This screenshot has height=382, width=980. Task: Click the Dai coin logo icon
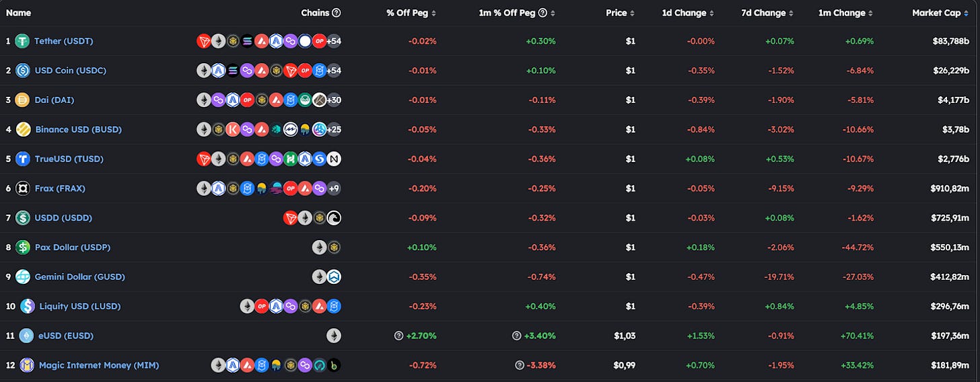point(22,100)
